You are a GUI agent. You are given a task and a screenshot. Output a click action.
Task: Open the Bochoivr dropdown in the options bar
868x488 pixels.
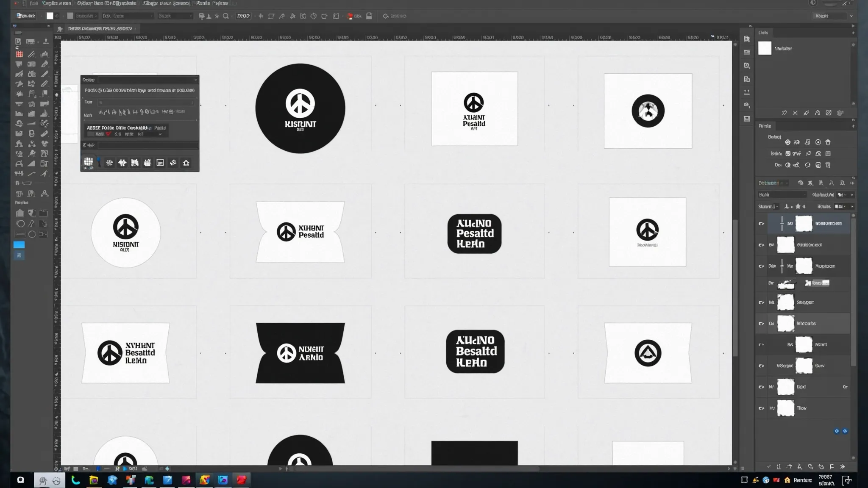click(x=86, y=16)
